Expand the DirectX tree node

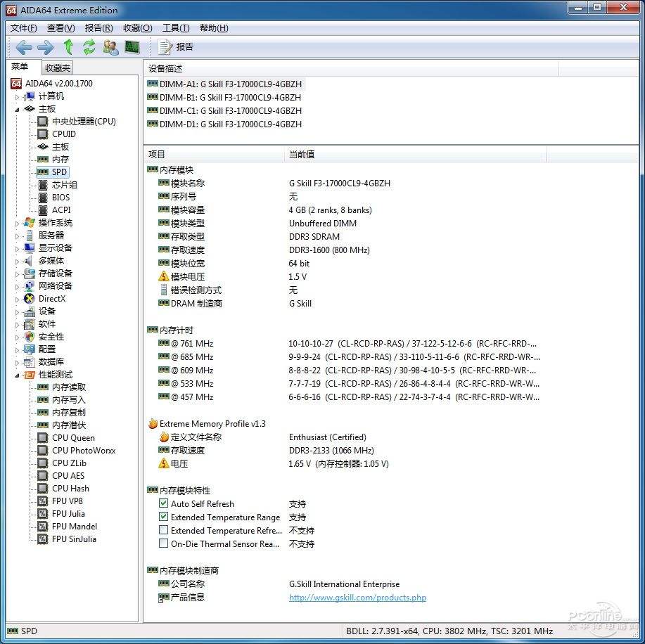point(18,299)
